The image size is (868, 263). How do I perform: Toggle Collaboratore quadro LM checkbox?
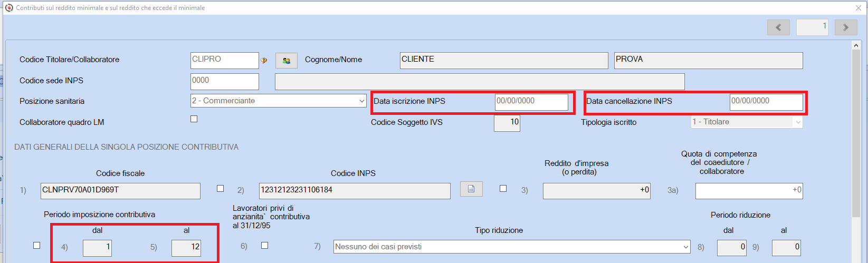(x=194, y=119)
